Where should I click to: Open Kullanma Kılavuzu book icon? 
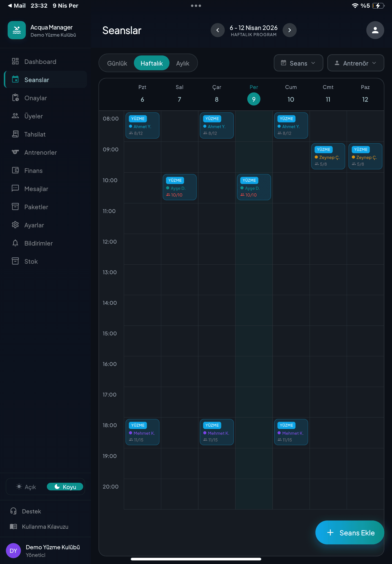click(13, 527)
